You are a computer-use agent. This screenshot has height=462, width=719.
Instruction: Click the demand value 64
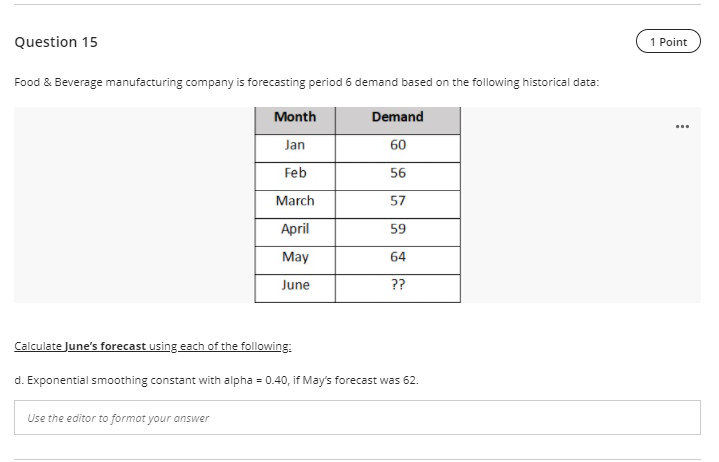(398, 257)
